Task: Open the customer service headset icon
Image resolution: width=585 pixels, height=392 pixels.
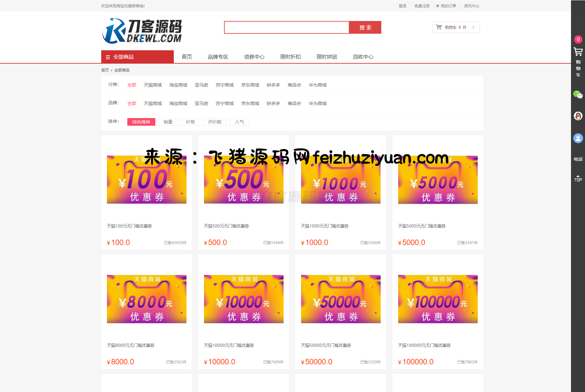Action: pyautogui.click(x=578, y=138)
